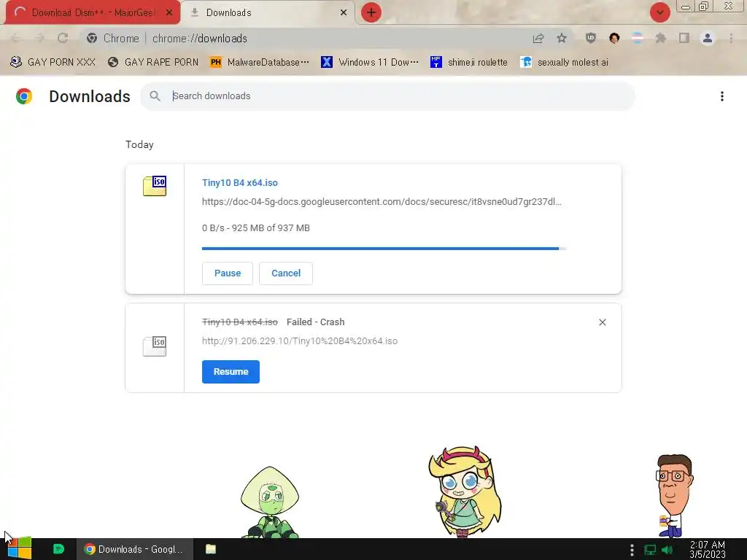This screenshot has height=560, width=747.
Task: Click the Hank Hill shimeji character
Action: (x=673, y=496)
